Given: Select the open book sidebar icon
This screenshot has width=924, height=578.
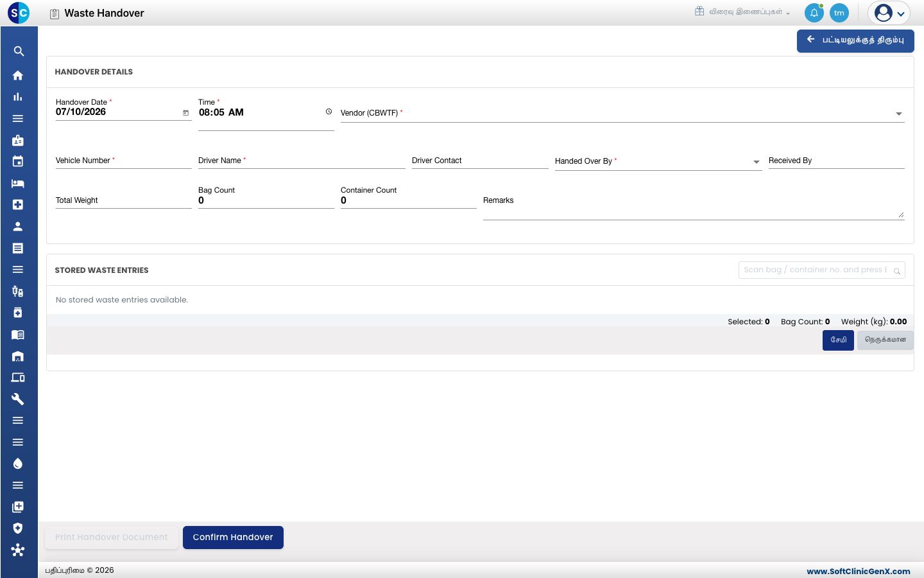Looking at the screenshot, I should click(18, 335).
